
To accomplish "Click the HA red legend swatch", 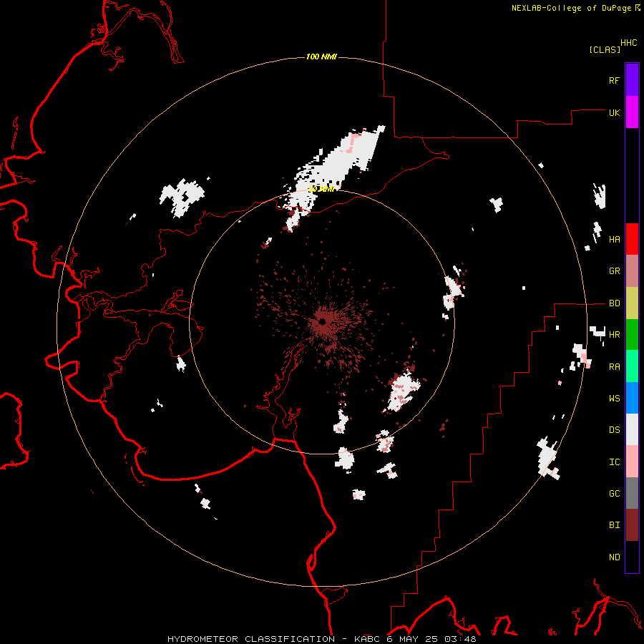I will [632, 239].
